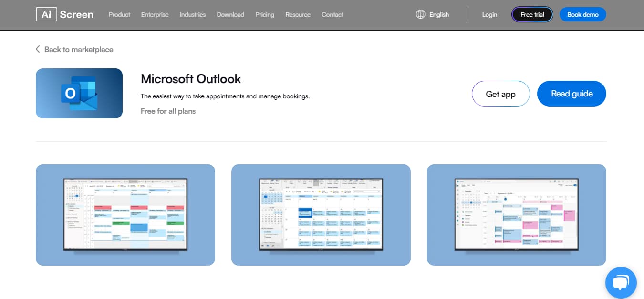The image size is (644, 299).
Task: Click the Microsoft Outlook heading
Action: point(191,79)
